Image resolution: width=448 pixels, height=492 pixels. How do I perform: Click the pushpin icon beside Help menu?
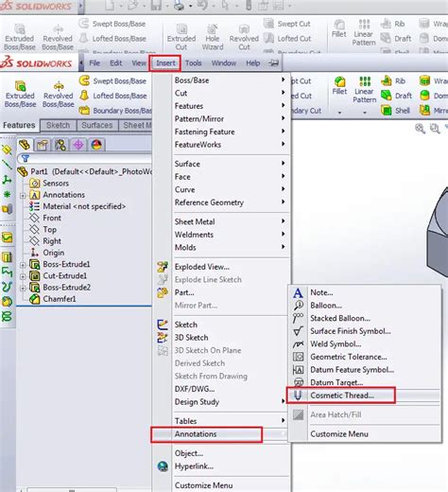tap(273, 63)
